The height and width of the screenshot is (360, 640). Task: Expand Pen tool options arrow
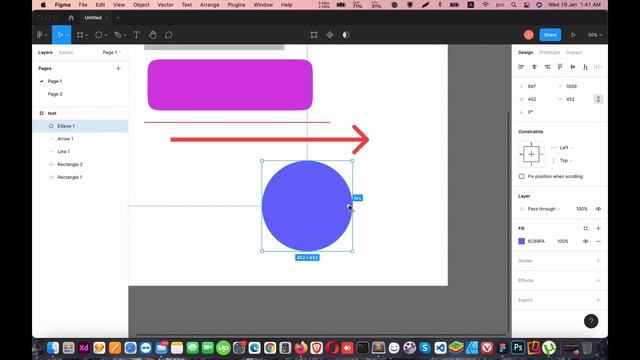coord(125,36)
